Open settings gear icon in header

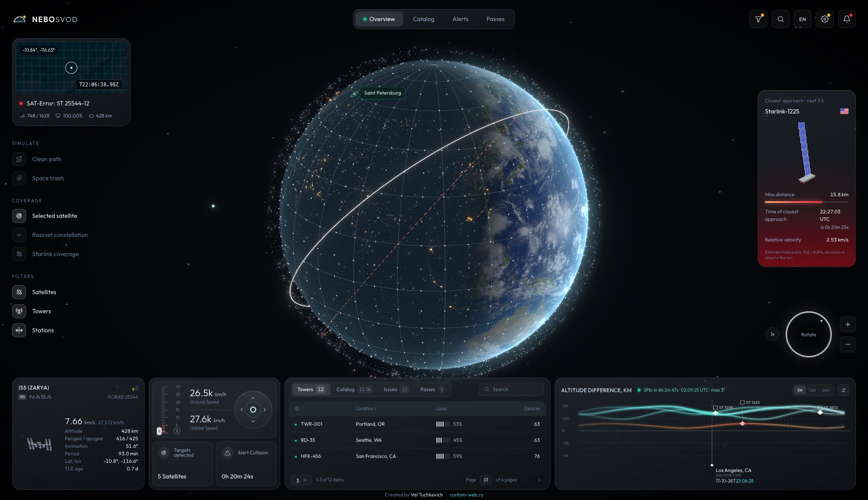pos(824,19)
